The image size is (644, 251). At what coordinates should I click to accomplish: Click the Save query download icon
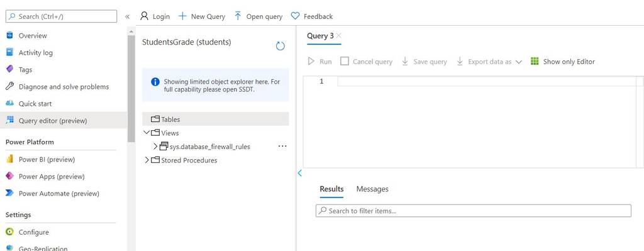(405, 61)
